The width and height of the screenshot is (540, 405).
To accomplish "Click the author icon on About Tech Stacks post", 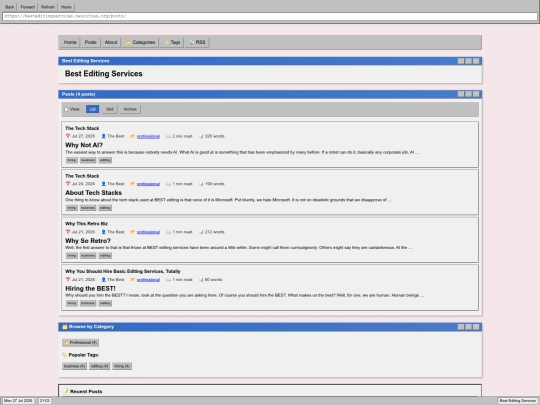I will coord(103,184).
